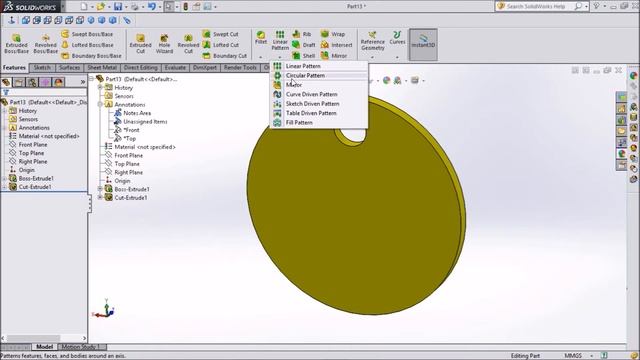Select the Wrap tool
The image size is (640, 360).
pos(333,34)
